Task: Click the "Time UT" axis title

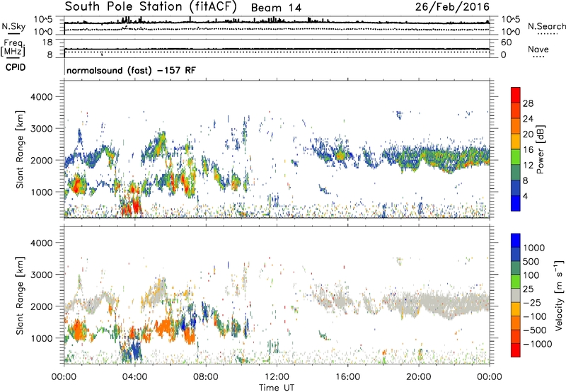Action: 277,388
